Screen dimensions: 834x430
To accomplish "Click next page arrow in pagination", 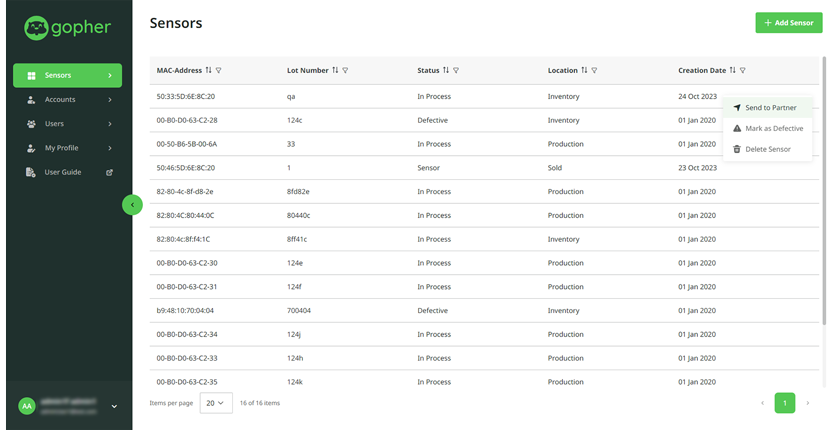I will (808, 403).
